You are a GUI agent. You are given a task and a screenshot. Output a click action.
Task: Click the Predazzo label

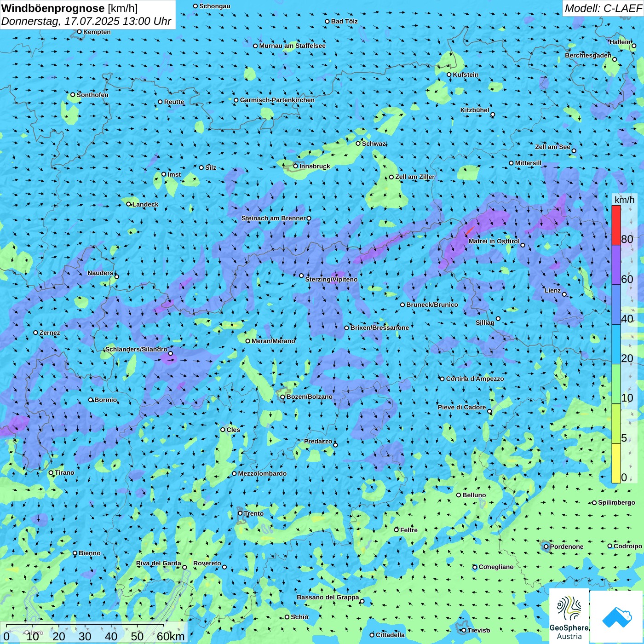click(x=318, y=441)
